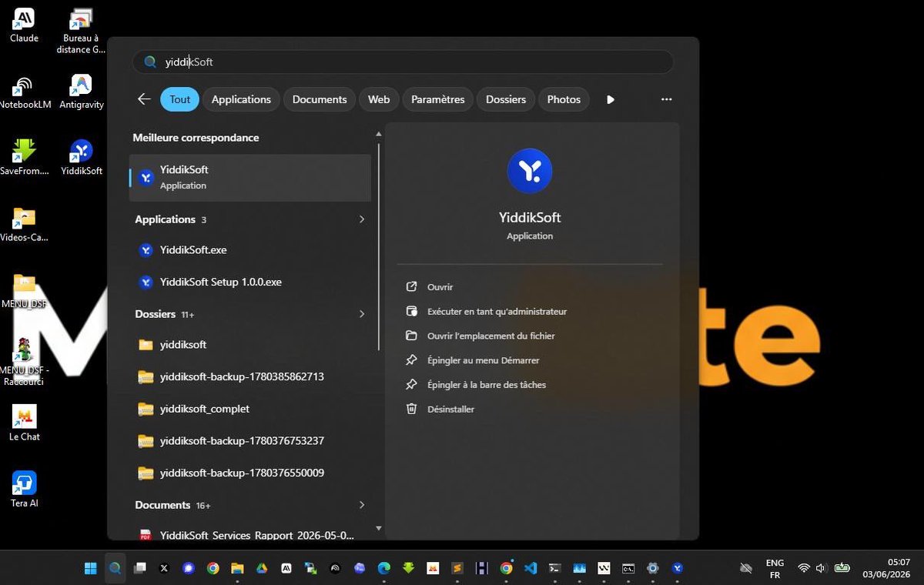Image resolution: width=924 pixels, height=585 pixels.
Task: Open the Settings gear in the taskbar
Action: click(x=653, y=568)
